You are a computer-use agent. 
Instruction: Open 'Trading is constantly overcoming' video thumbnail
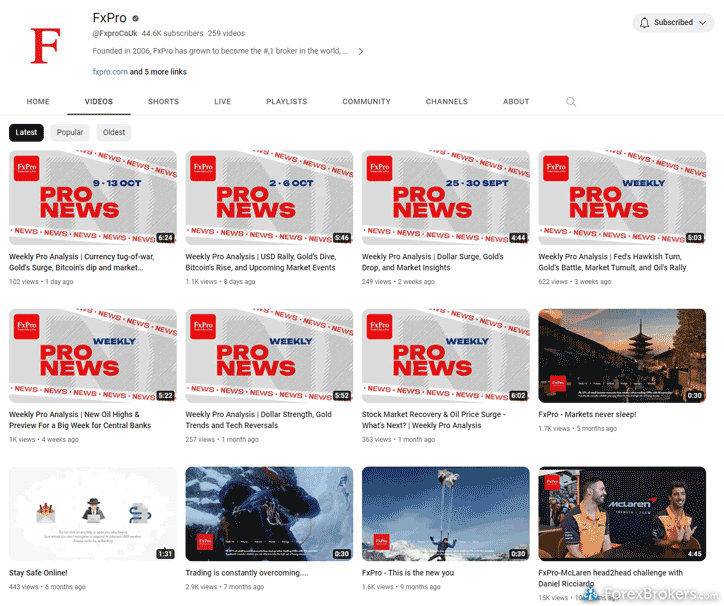pyautogui.click(x=269, y=513)
